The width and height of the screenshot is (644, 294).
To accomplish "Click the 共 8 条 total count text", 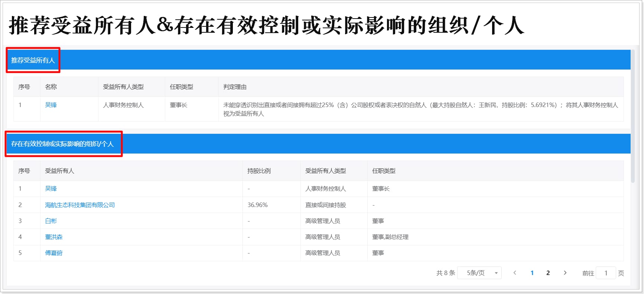I will (x=446, y=273).
